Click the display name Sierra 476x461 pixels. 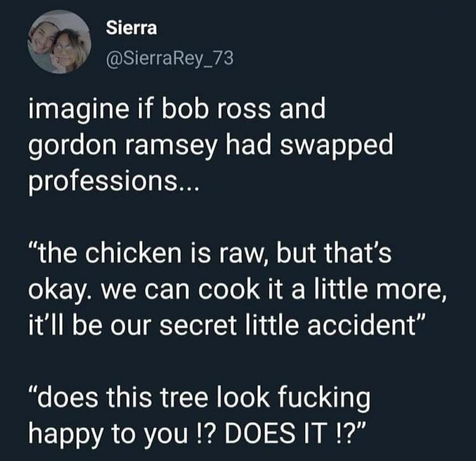pos(132,28)
